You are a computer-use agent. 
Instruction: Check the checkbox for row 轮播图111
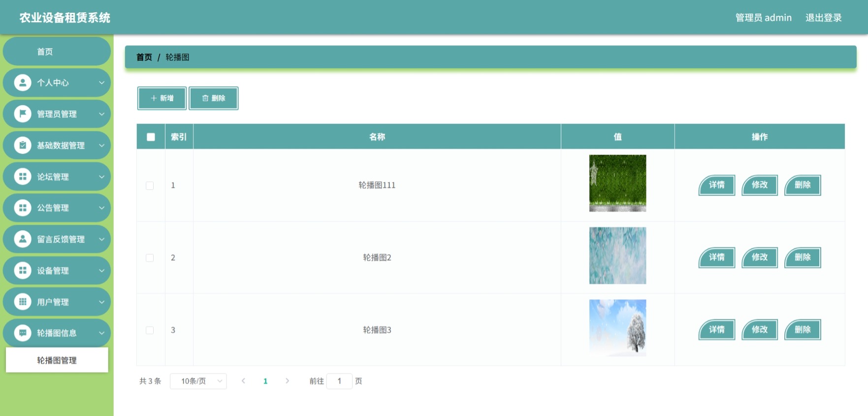[150, 186]
